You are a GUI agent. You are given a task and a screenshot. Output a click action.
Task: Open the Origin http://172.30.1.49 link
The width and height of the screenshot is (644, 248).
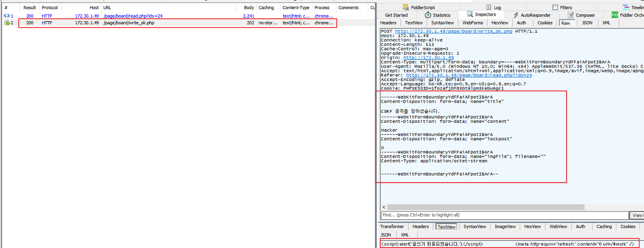[428, 58]
